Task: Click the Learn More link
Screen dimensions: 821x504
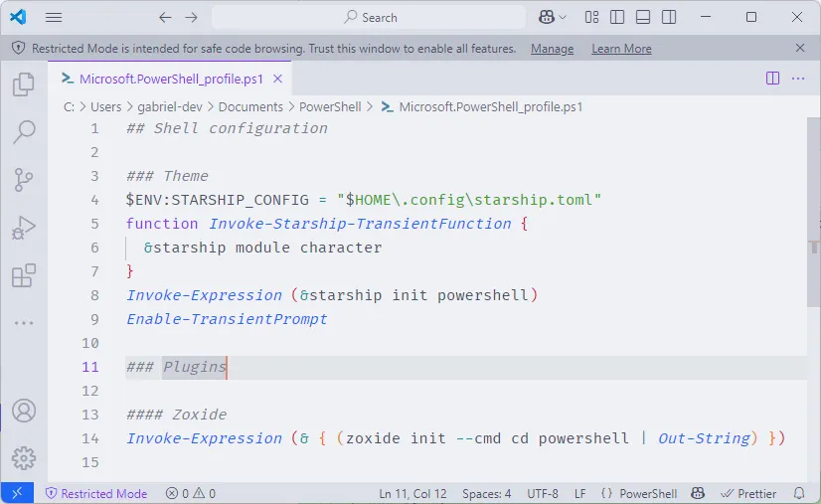Action: [x=621, y=49]
